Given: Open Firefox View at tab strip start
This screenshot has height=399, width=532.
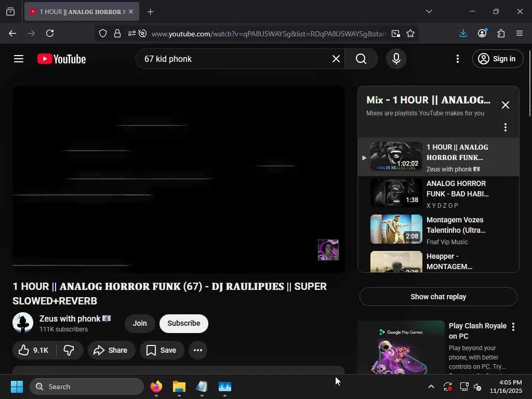Looking at the screenshot, I should pos(10,11).
